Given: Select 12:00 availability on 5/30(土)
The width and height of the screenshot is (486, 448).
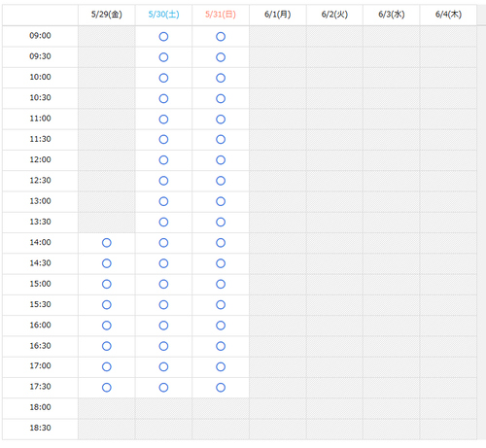Looking at the screenshot, I should pos(163,160).
